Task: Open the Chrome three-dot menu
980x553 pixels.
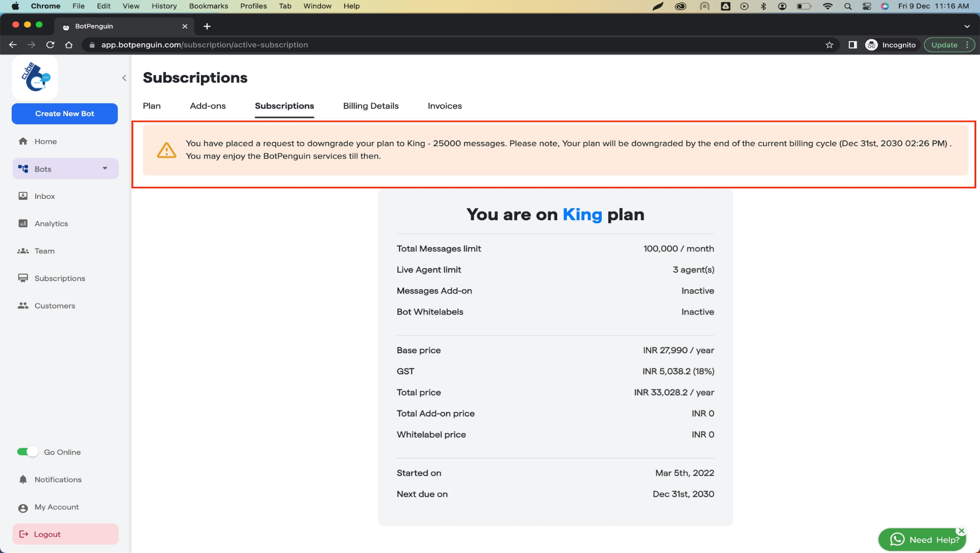Action: (x=968, y=45)
